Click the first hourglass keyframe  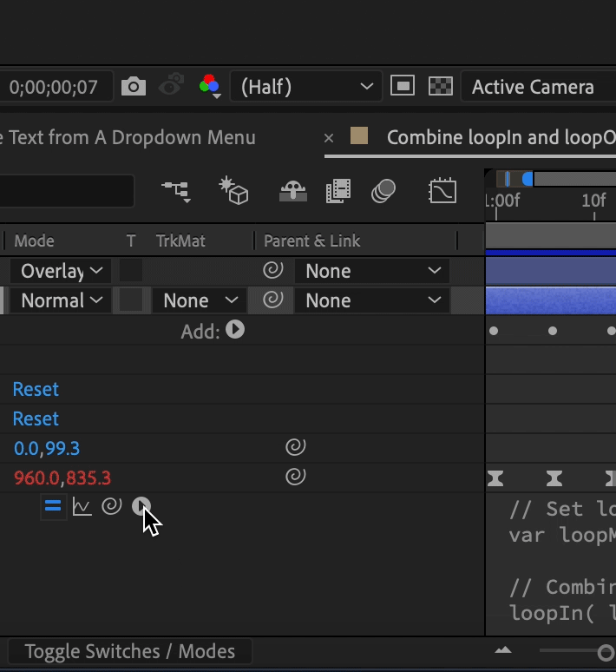(x=495, y=478)
